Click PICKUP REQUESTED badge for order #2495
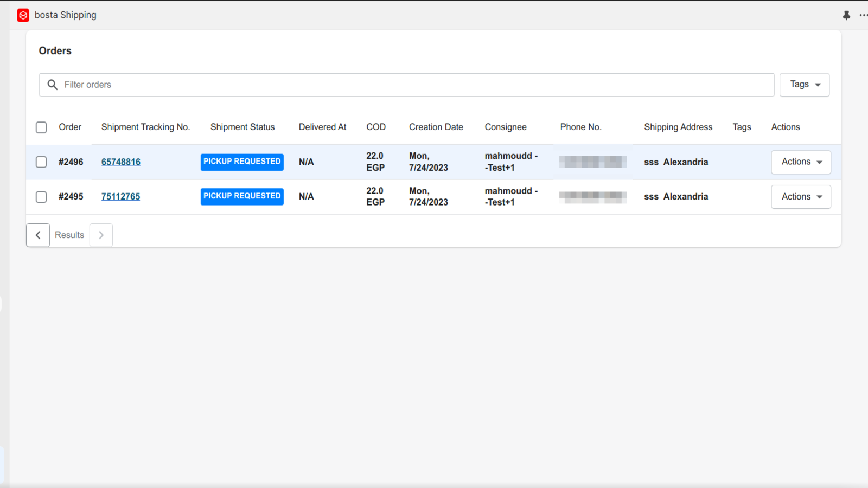The height and width of the screenshot is (488, 868). 242,196
